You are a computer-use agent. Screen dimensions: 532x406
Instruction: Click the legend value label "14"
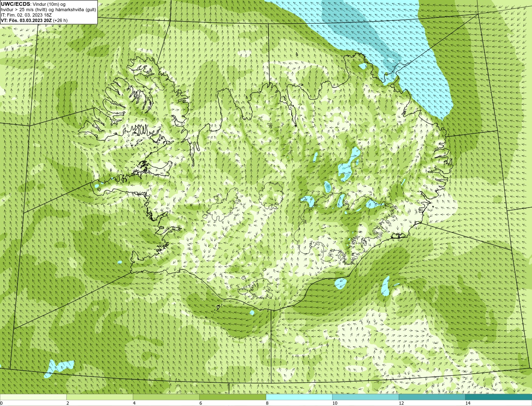pos(468,403)
